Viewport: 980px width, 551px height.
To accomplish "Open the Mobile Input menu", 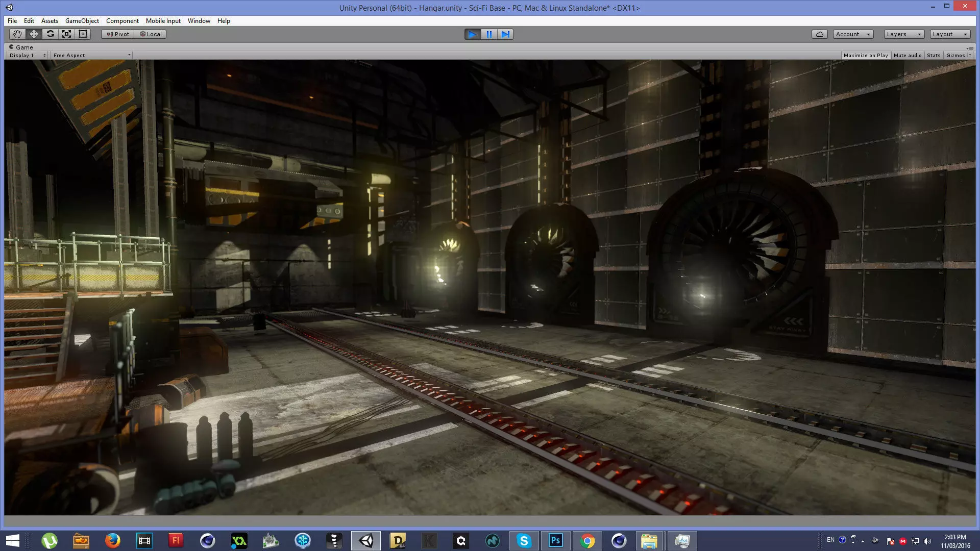I will pos(163,21).
